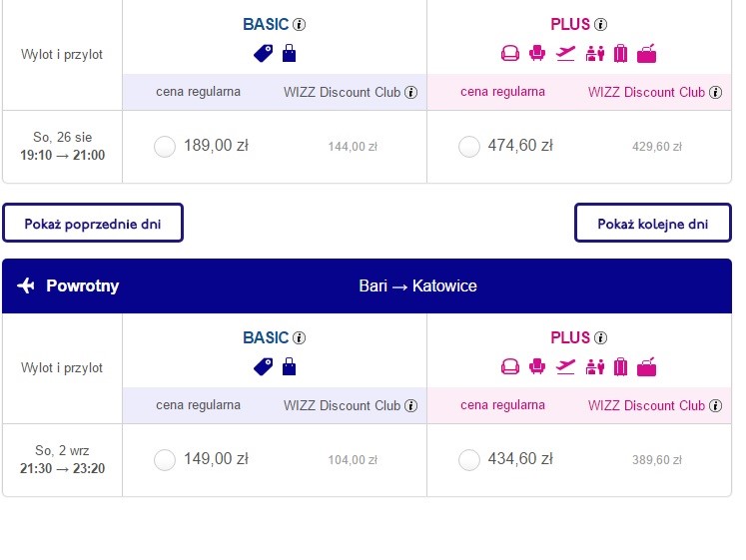Select outbound BASIC fare 189,00 zł

tap(165, 147)
